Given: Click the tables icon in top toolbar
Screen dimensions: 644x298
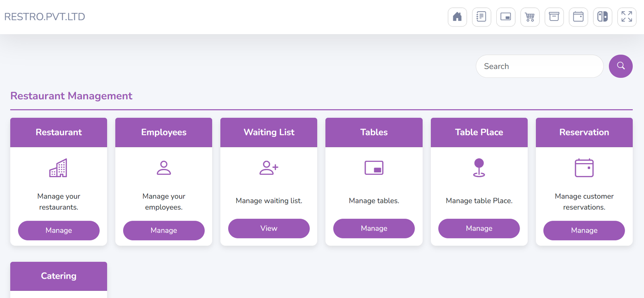Looking at the screenshot, I should coord(506,17).
